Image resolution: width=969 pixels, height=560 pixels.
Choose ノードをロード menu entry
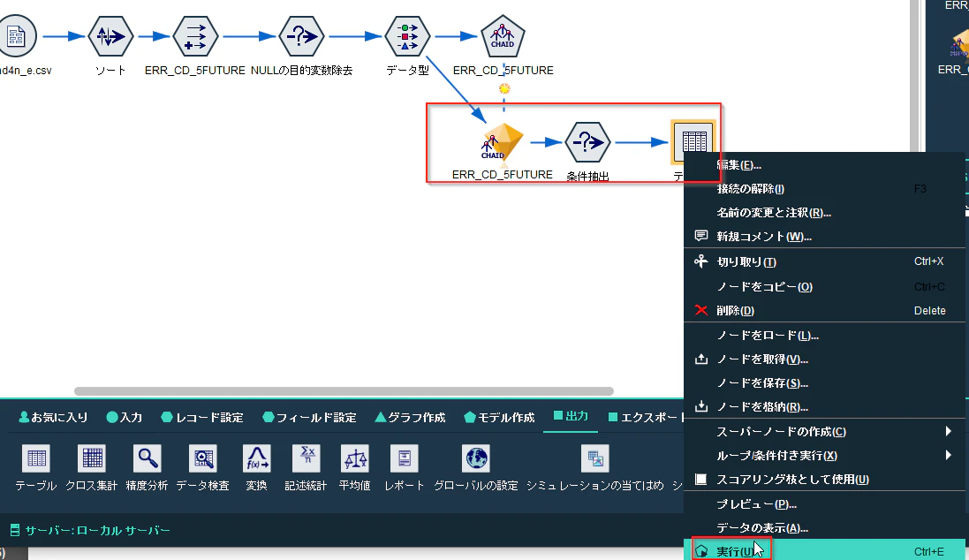(x=824, y=336)
